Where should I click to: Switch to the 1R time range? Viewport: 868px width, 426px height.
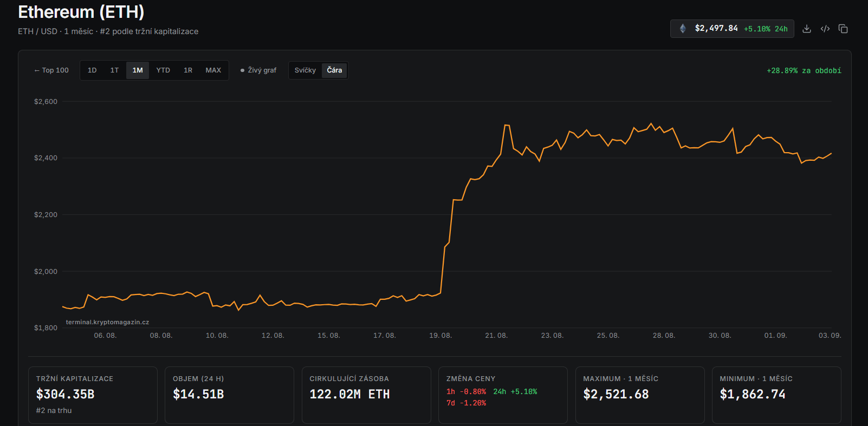coord(188,70)
